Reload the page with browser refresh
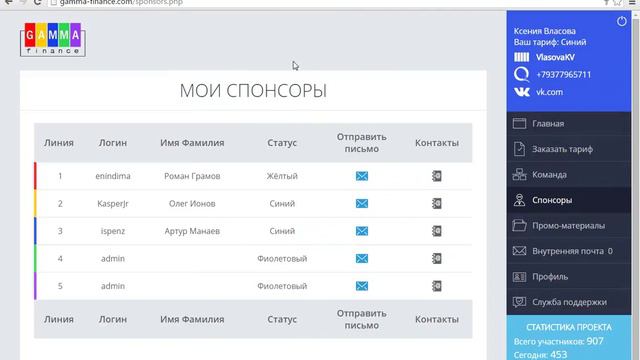Viewport: 640px width, 360px height. pos(38,2)
